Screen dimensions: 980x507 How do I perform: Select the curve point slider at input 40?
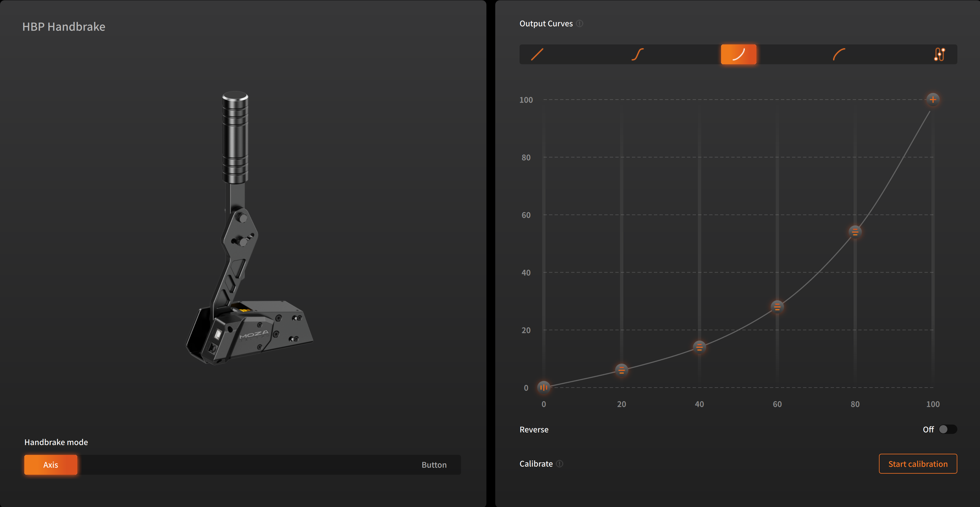[x=699, y=347]
